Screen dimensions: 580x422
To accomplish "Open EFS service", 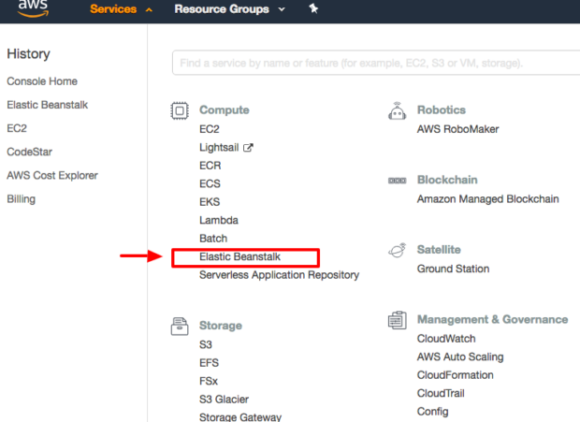I will coord(209,363).
